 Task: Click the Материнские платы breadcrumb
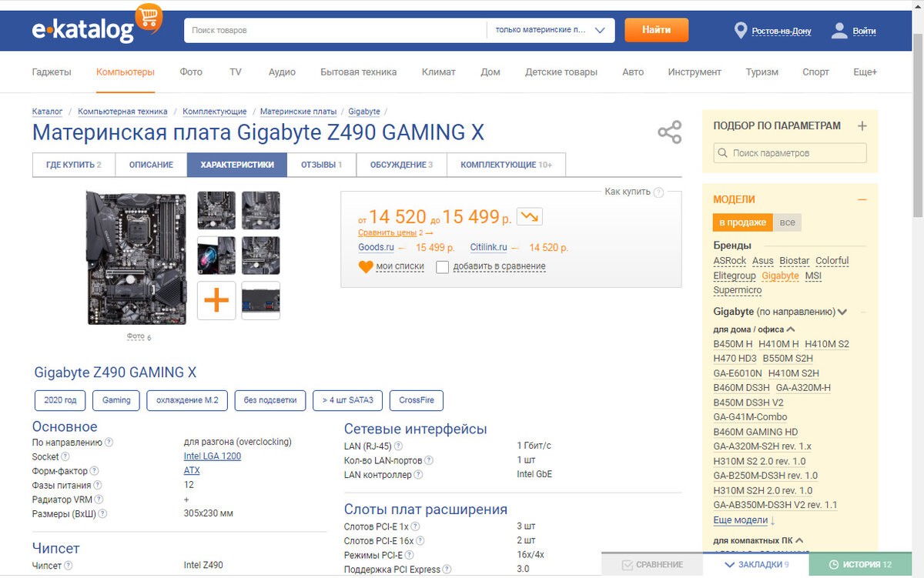298,112
